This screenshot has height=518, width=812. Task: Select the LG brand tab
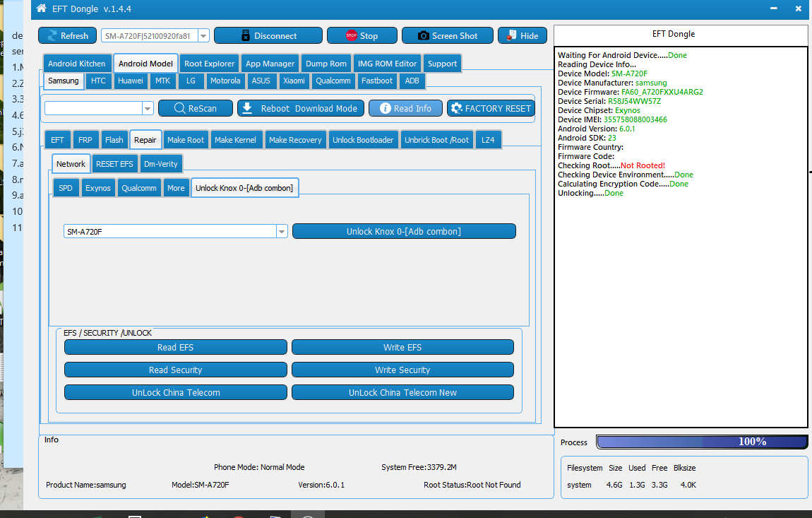[x=191, y=81]
